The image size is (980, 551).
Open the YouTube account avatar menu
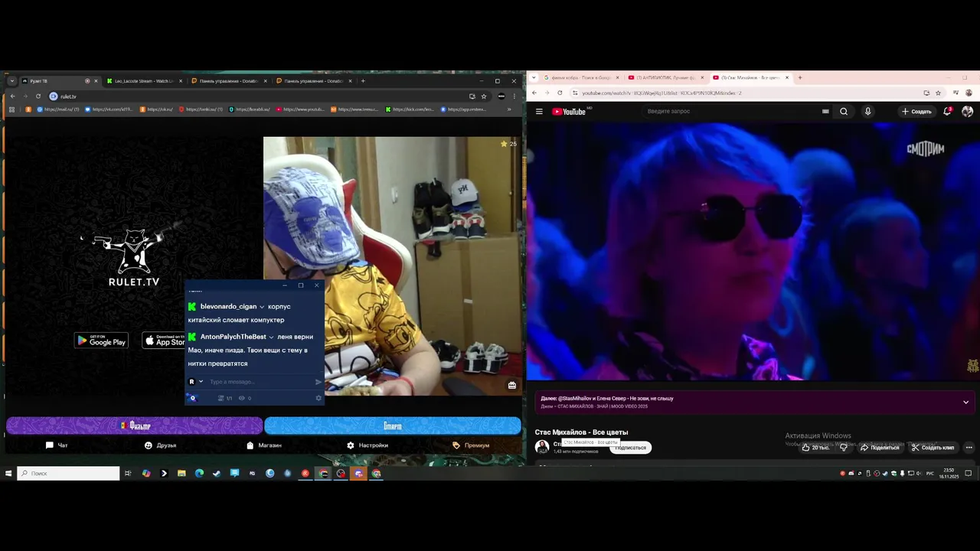[x=967, y=112]
